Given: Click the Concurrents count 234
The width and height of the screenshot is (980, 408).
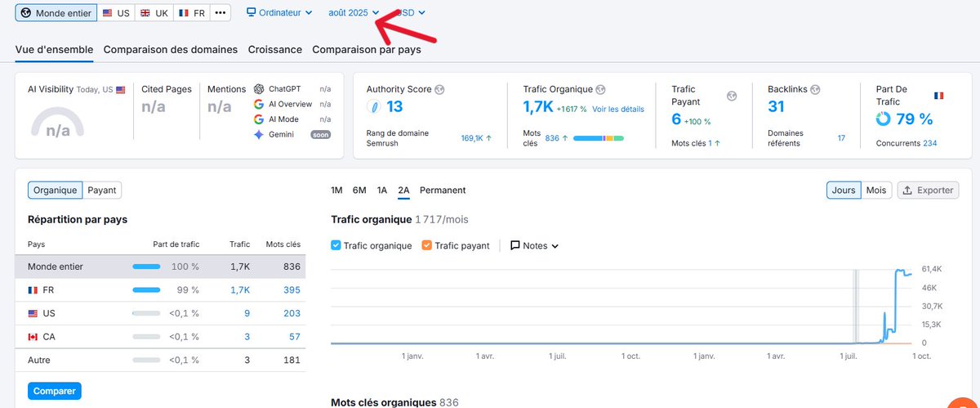Looking at the screenshot, I should pos(929,143).
